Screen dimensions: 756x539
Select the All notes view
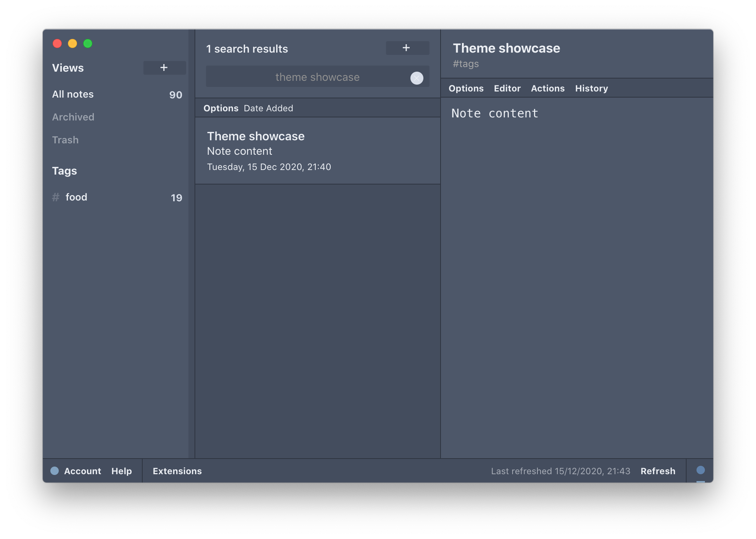(73, 94)
